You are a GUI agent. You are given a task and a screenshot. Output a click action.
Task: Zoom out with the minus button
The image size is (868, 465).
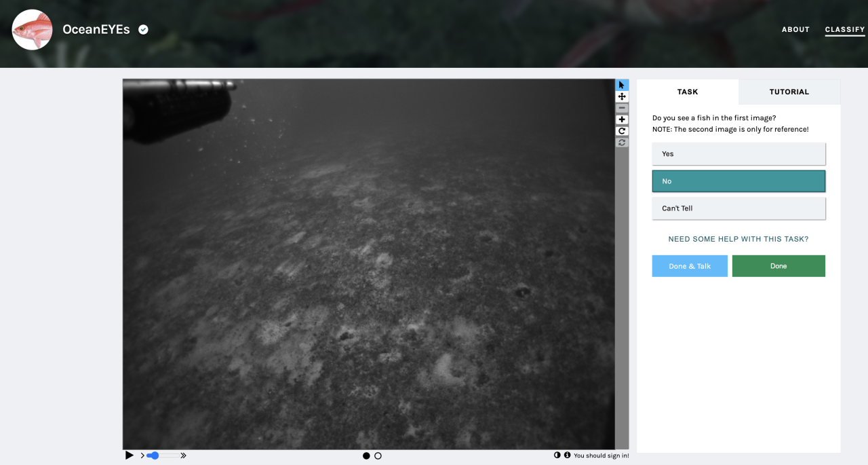pyautogui.click(x=622, y=108)
